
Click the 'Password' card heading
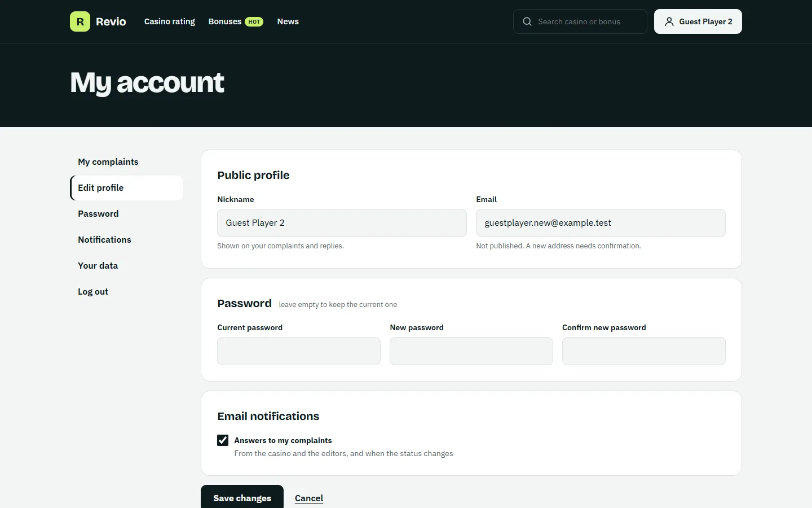pos(245,303)
